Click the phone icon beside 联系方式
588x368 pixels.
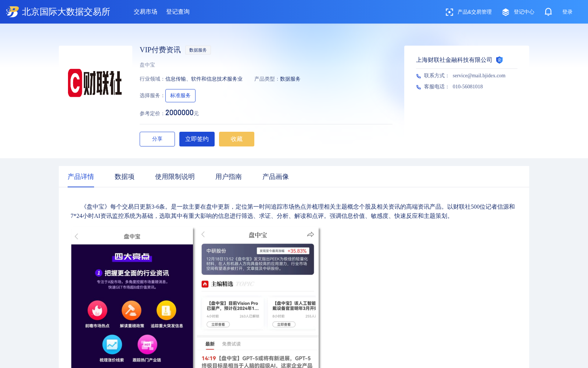[419, 76]
